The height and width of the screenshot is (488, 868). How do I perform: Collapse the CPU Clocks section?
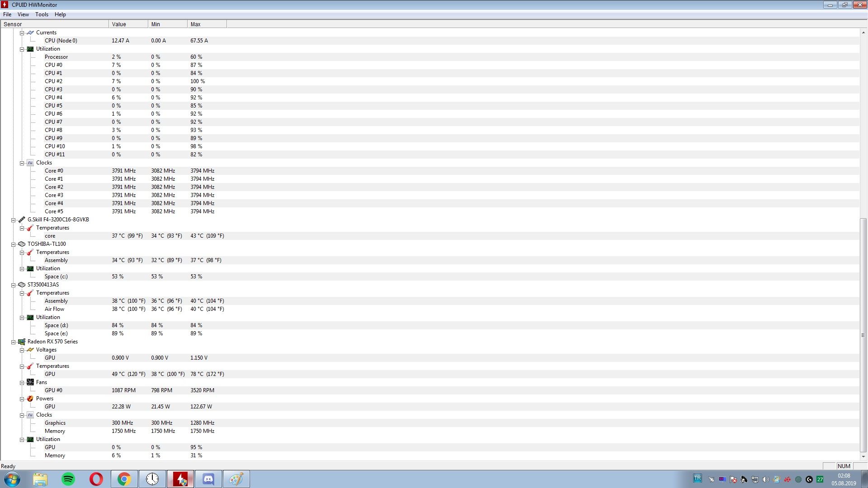[22, 163]
